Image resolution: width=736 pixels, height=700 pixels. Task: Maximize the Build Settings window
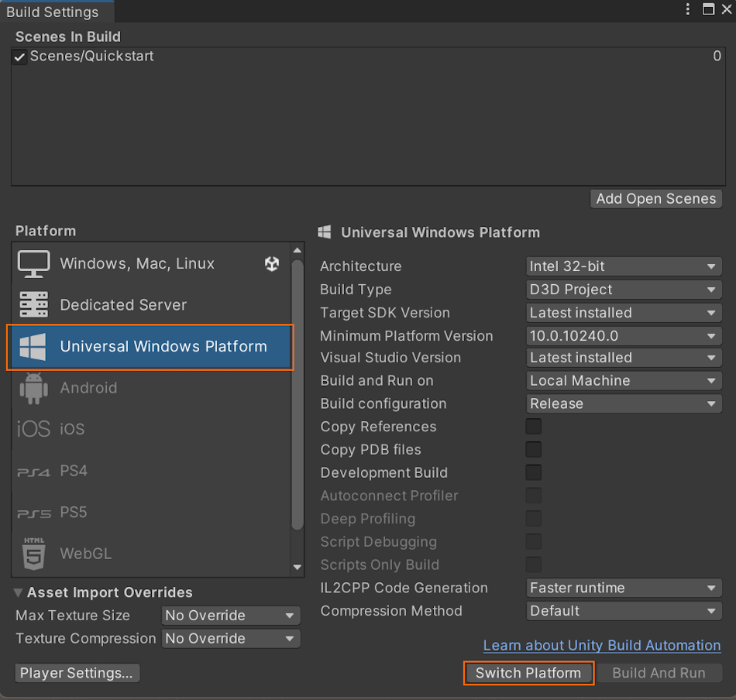click(x=708, y=9)
